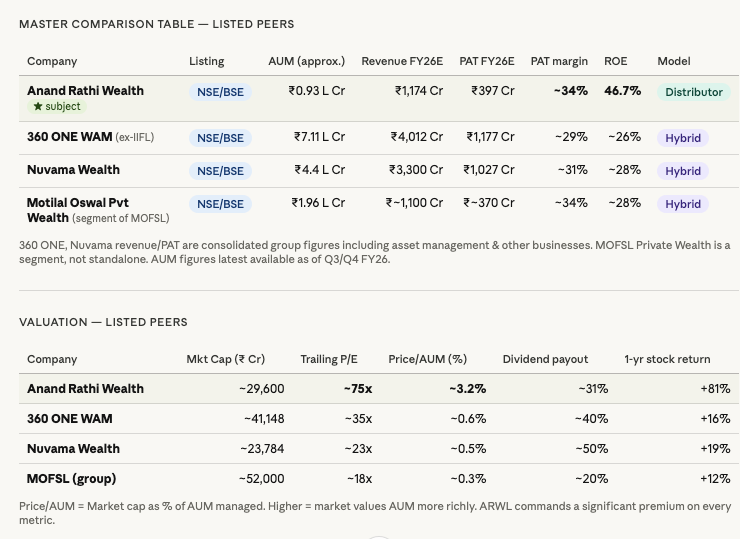Click the AUM (approx.) column header
The image size is (740, 539).
click(x=306, y=61)
